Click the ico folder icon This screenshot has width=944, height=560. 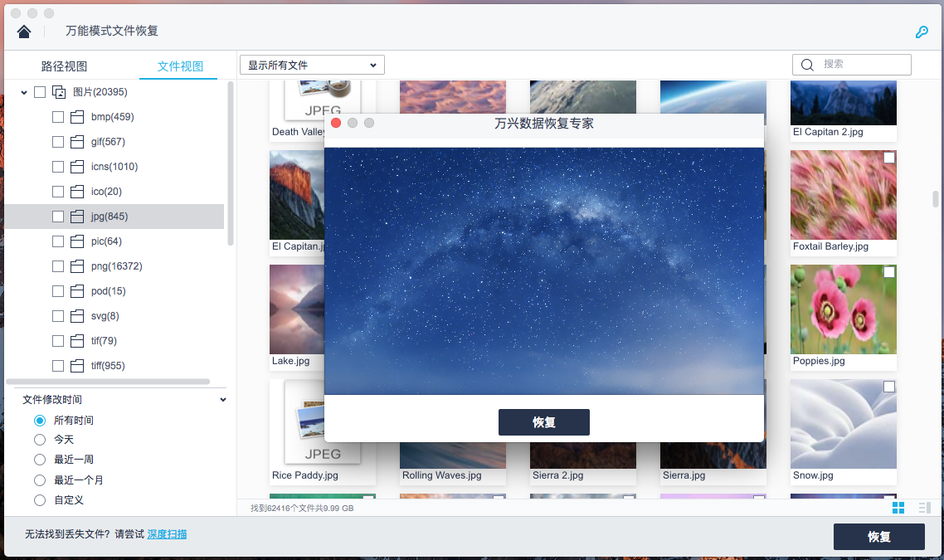pyautogui.click(x=77, y=192)
